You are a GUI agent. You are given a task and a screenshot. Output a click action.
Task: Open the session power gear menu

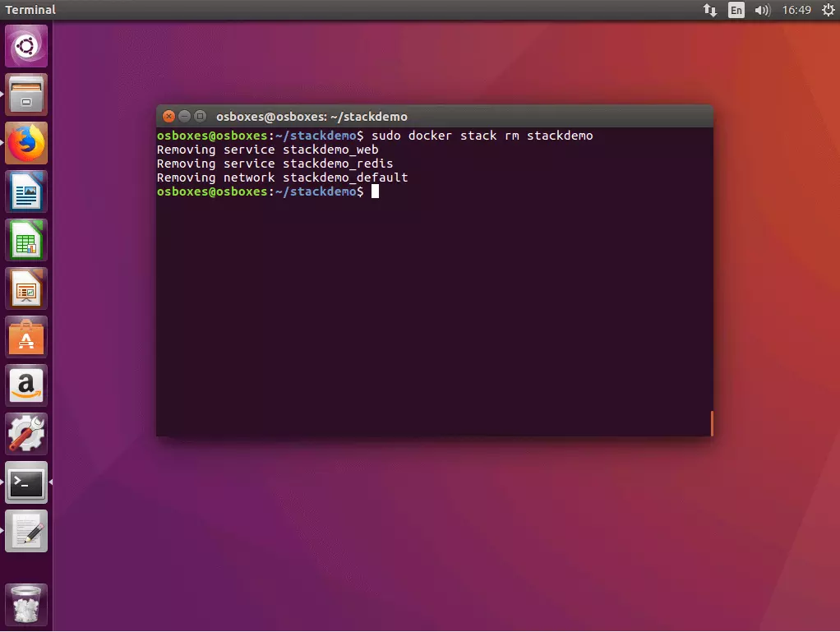pos(827,10)
